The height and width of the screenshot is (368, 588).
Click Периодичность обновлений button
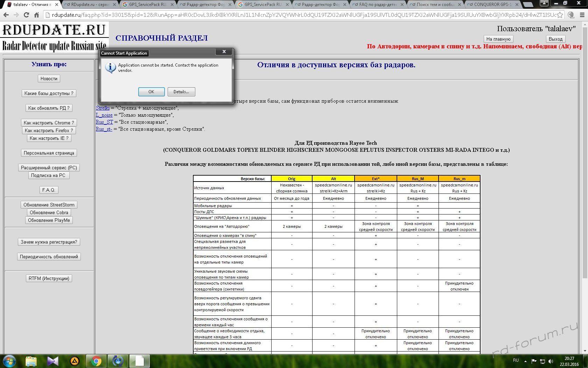[49, 257]
